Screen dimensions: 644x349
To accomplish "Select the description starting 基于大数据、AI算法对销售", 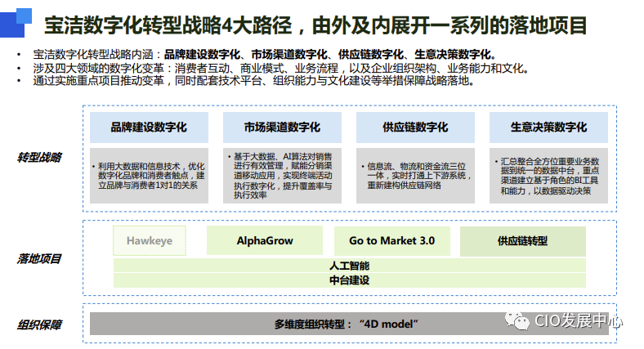I will [x=282, y=176].
